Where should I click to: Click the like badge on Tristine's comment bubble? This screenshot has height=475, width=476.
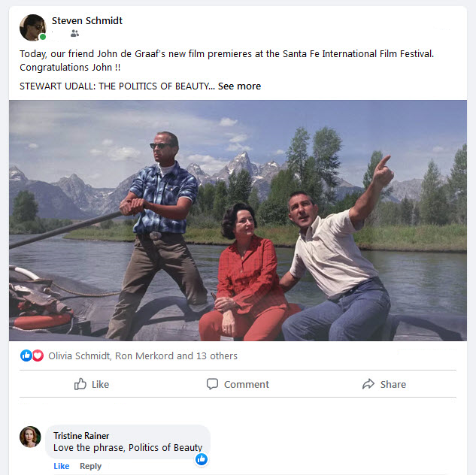point(201,459)
